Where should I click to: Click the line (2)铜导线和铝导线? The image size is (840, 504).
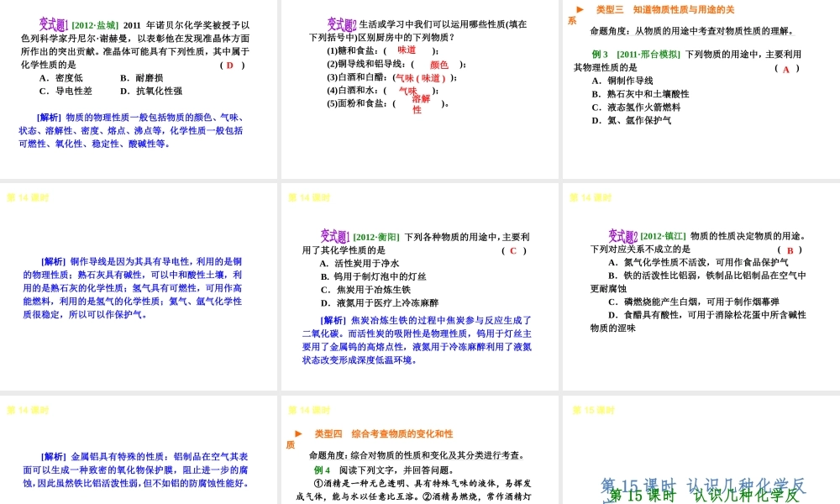(396, 65)
